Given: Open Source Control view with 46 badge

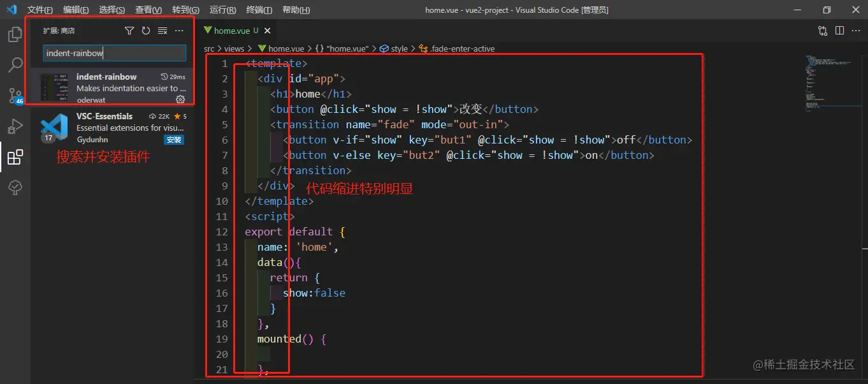Looking at the screenshot, I should (x=15, y=96).
